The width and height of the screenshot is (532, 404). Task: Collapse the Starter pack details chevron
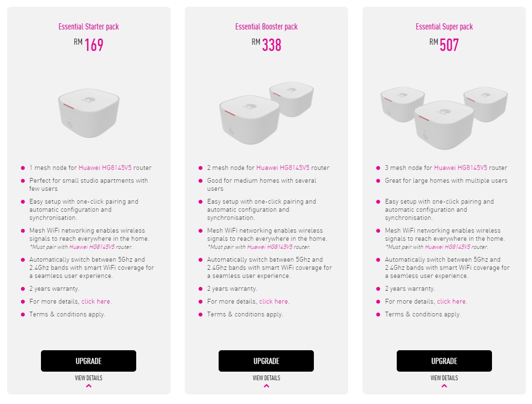[x=89, y=386]
